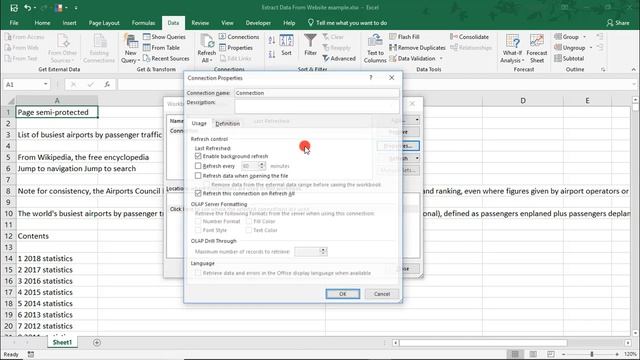Open the File menu tab
The height and width of the screenshot is (360, 640).
pyautogui.click(x=14, y=23)
